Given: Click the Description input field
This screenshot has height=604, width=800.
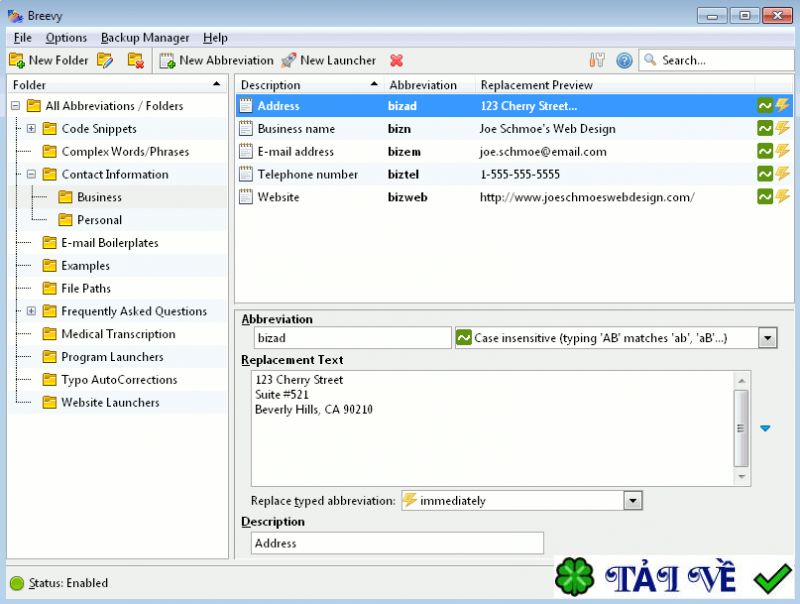Looking at the screenshot, I should pos(397,543).
